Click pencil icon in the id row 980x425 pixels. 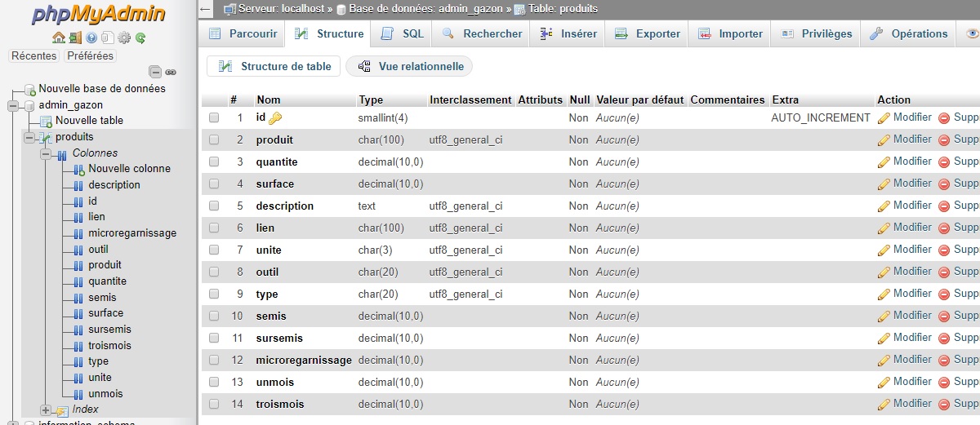pos(884,118)
